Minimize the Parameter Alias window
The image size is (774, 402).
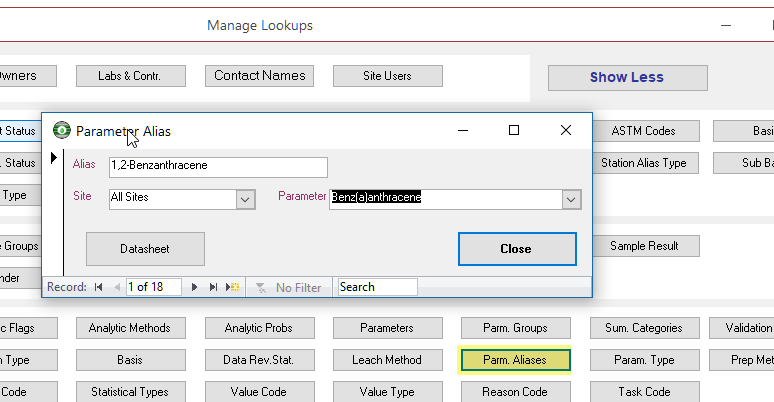[463, 130]
